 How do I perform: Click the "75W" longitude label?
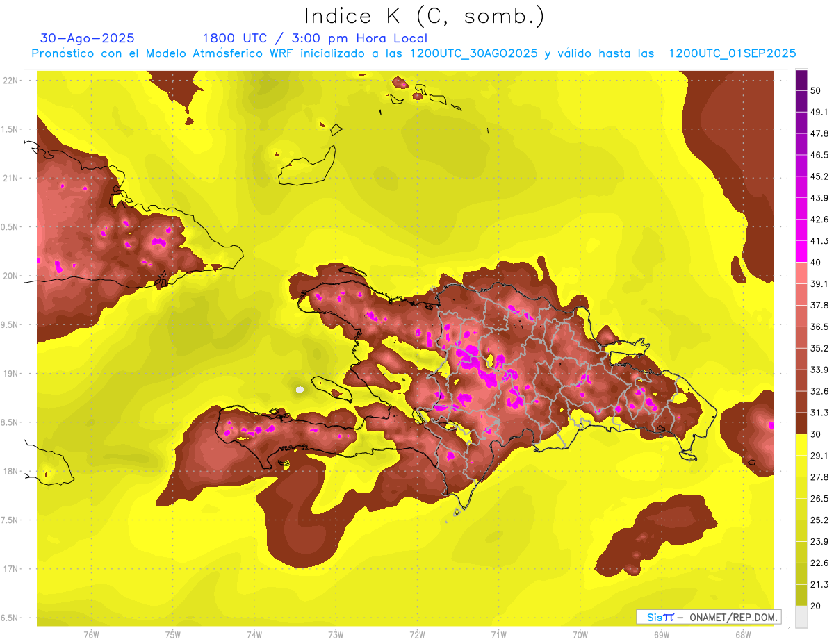pyautogui.click(x=173, y=635)
